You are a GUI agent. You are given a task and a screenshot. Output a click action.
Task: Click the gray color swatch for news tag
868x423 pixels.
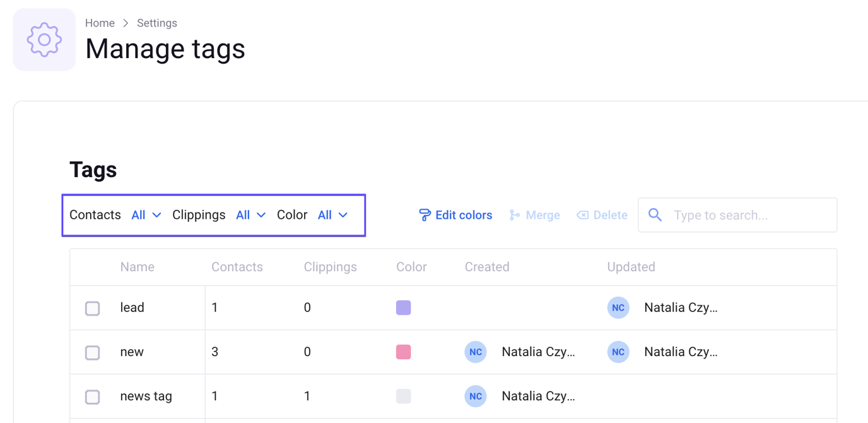[404, 396]
